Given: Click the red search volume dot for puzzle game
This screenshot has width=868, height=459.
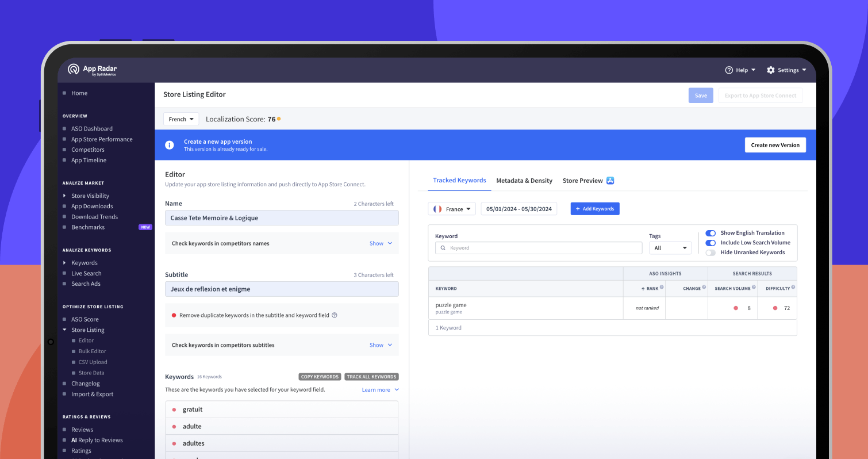Looking at the screenshot, I should click(x=736, y=308).
